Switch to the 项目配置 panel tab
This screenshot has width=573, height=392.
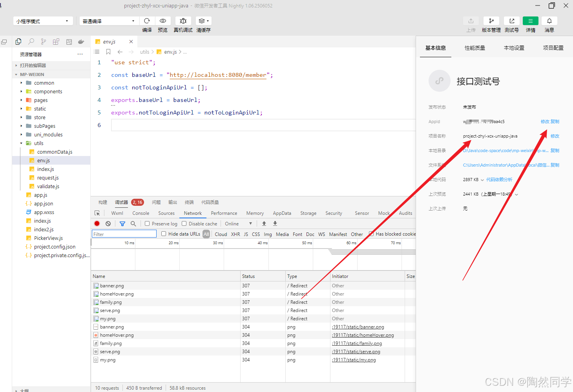(x=553, y=47)
